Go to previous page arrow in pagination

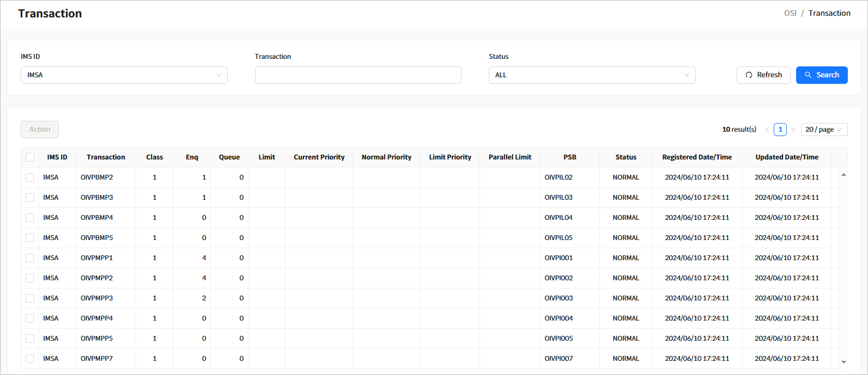click(x=767, y=130)
